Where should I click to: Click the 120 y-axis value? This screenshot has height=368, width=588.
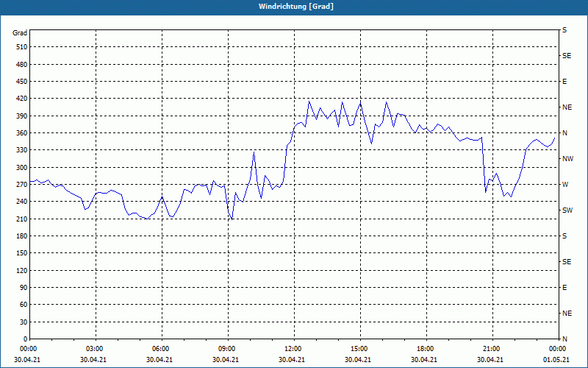click(22, 270)
